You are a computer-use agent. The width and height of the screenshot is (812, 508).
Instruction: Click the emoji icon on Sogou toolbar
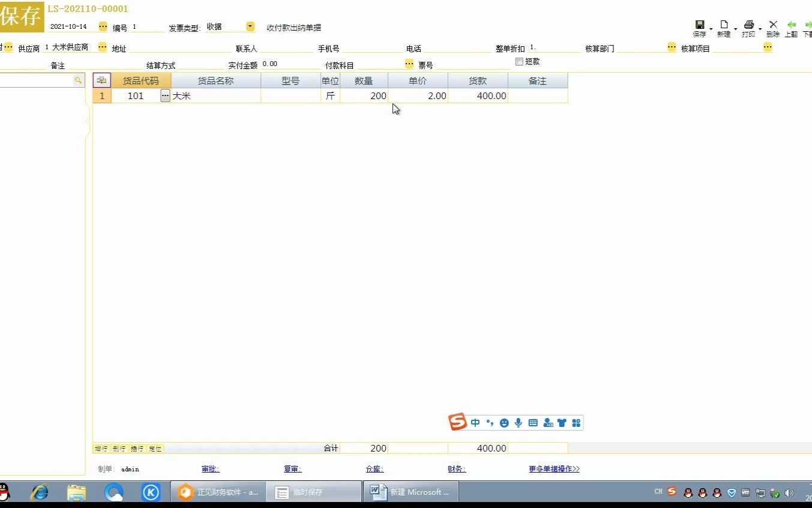504,423
